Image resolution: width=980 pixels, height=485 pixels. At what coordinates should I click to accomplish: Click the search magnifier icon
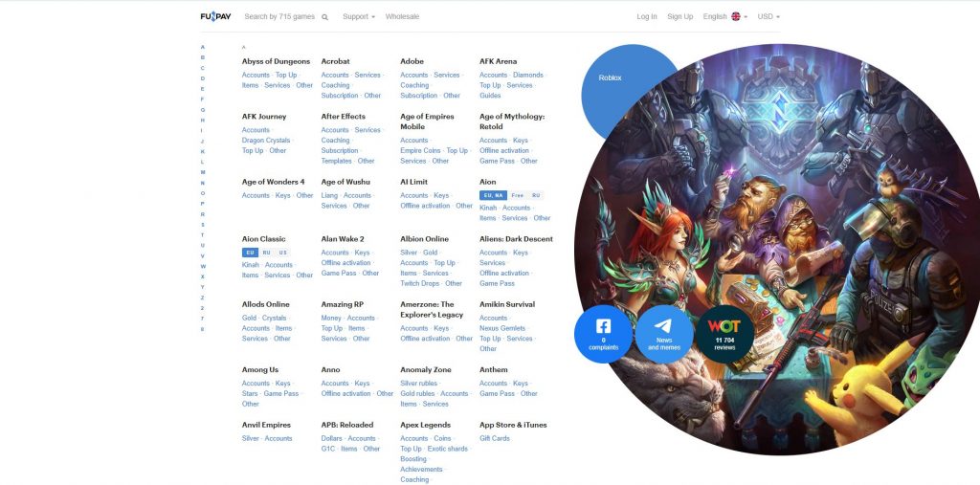coord(325,17)
